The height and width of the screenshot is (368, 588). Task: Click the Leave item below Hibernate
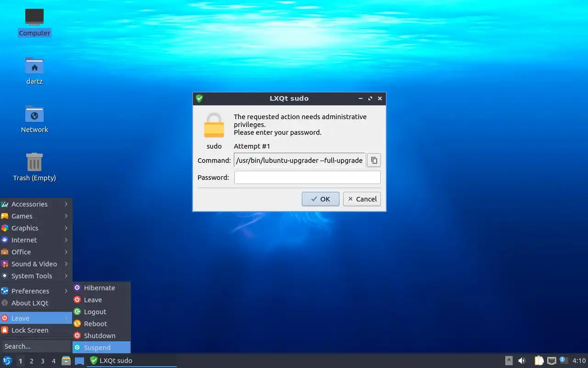[102, 300]
